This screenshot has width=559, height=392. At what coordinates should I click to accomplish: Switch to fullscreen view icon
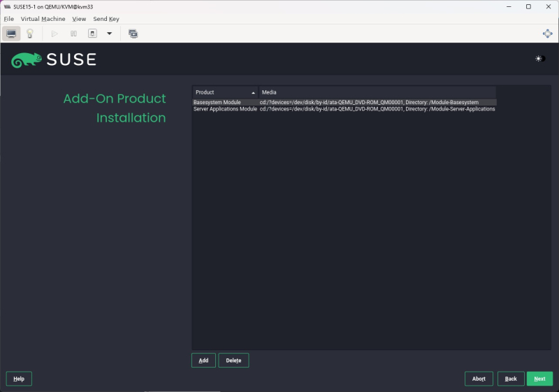(x=547, y=34)
